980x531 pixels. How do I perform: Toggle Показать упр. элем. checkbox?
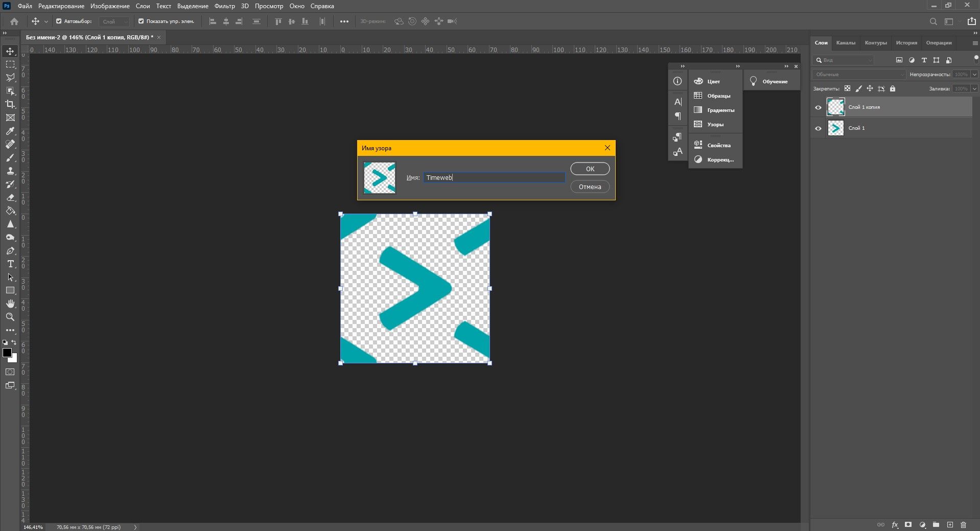click(x=141, y=21)
